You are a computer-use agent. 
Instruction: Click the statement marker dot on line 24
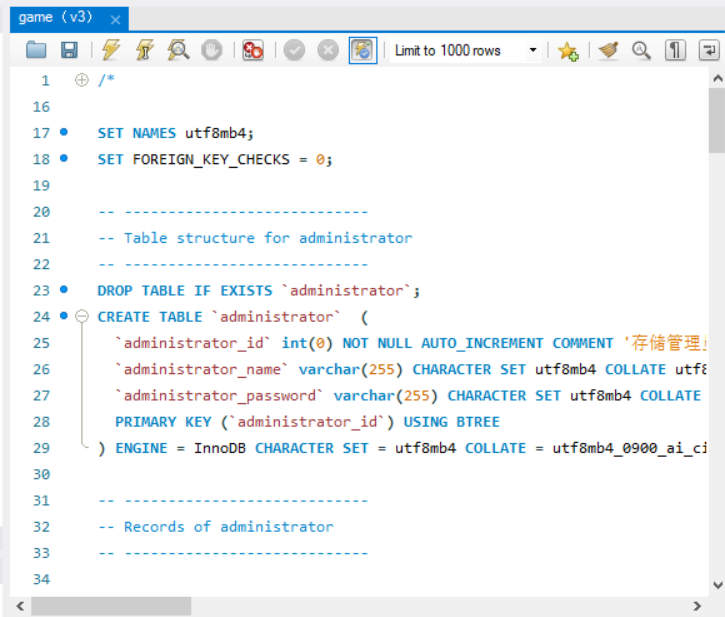(x=64, y=316)
